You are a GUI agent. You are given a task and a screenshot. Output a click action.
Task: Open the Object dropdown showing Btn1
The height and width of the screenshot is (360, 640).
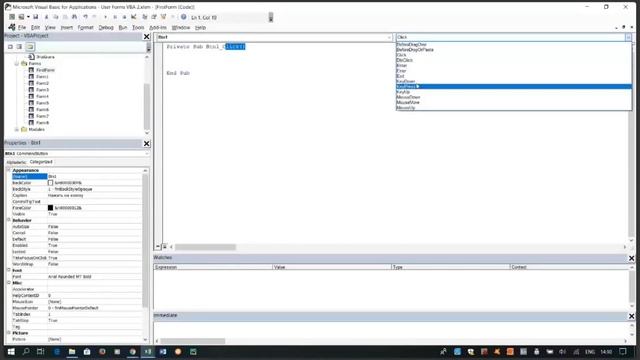click(x=275, y=37)
